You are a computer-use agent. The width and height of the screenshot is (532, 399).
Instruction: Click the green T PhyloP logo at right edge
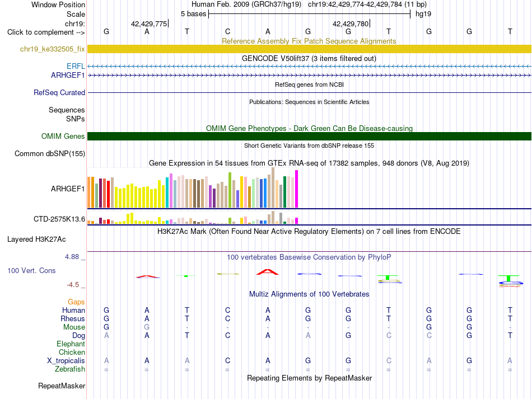pos(508,278)
